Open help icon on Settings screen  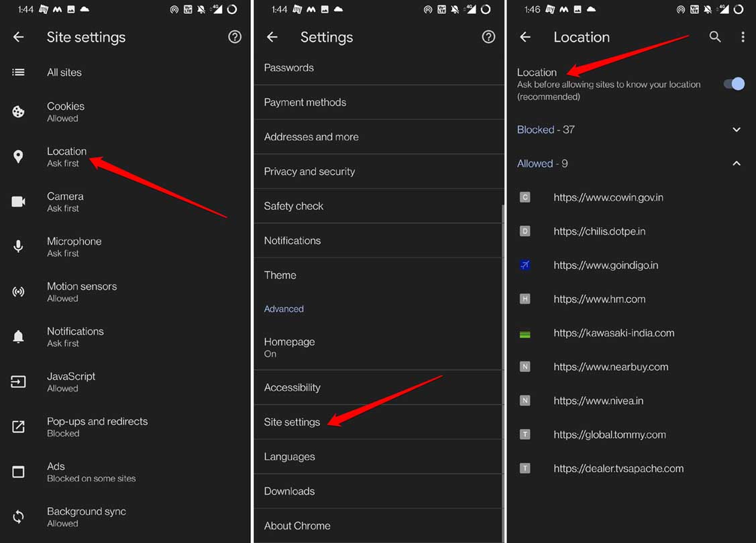[488, 37]
